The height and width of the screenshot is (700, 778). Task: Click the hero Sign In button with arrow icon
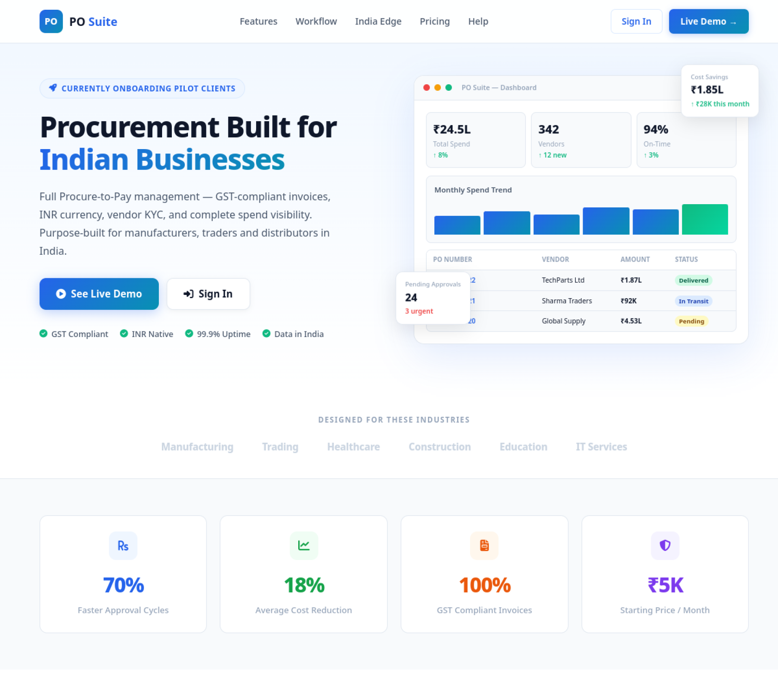[208, 294]
